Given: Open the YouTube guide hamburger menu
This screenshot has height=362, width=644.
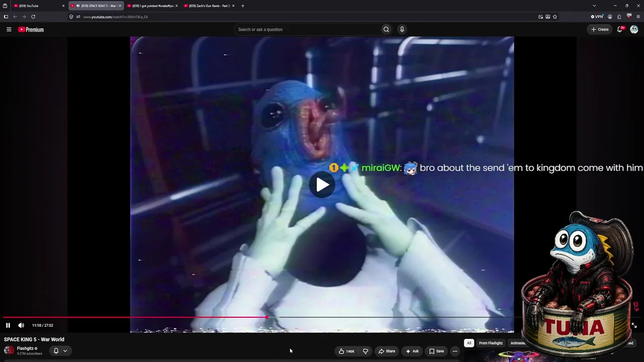Looking at the screenshot, I should tap(9, 30).
